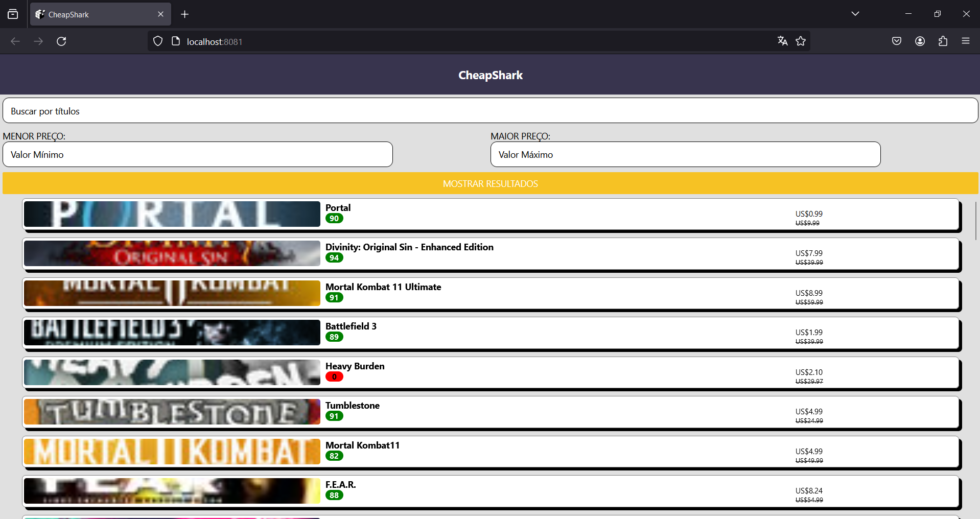
Task: Click the Portal rating badge 90
Action: coord(334,219)
